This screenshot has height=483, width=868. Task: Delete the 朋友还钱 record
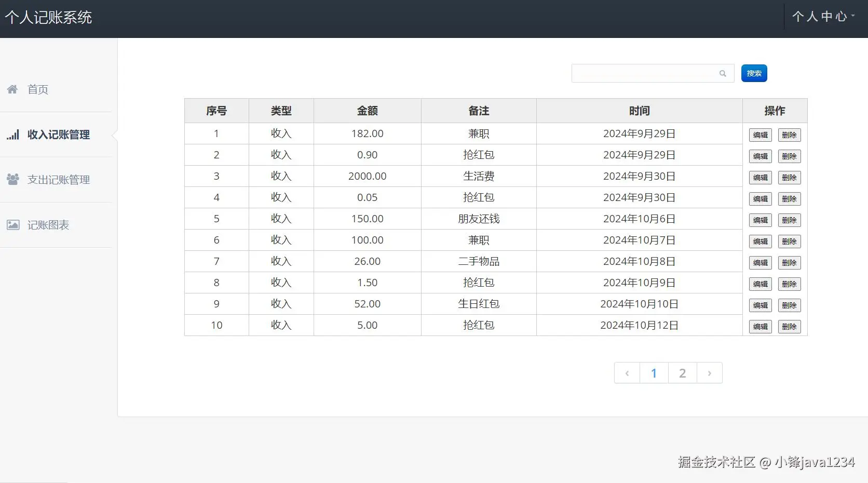pyautogui.click(x=789, y=220)
